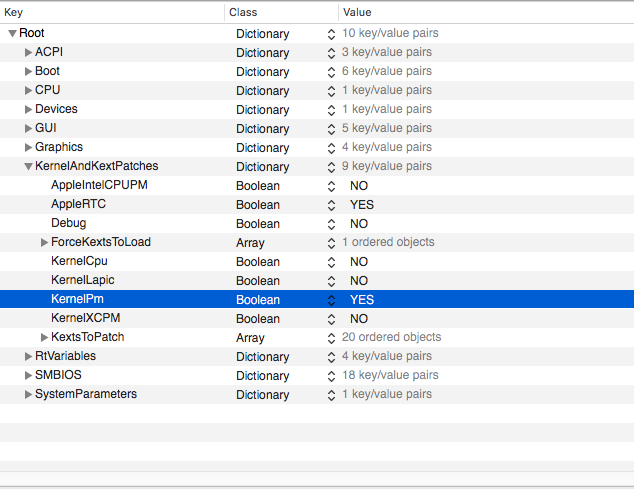Toggle KernelXCPM NO value
The image size is (634, 489).
coord(359,319)
